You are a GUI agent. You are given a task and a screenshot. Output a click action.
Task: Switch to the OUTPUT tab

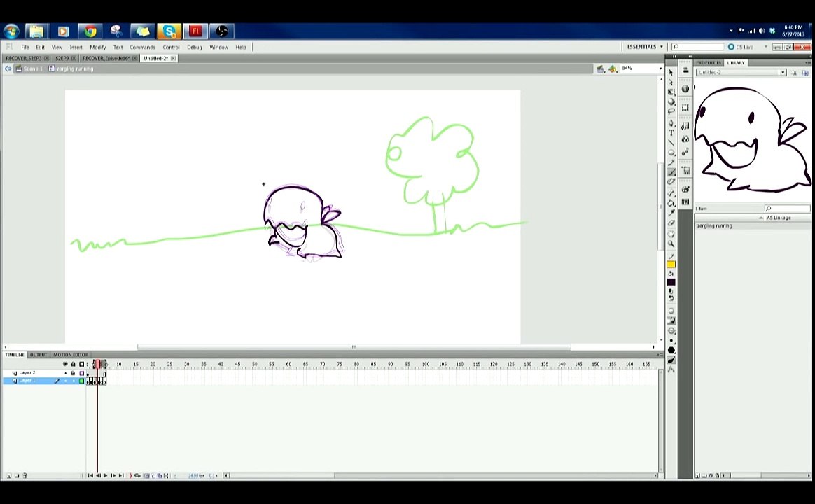click(39, 355)
